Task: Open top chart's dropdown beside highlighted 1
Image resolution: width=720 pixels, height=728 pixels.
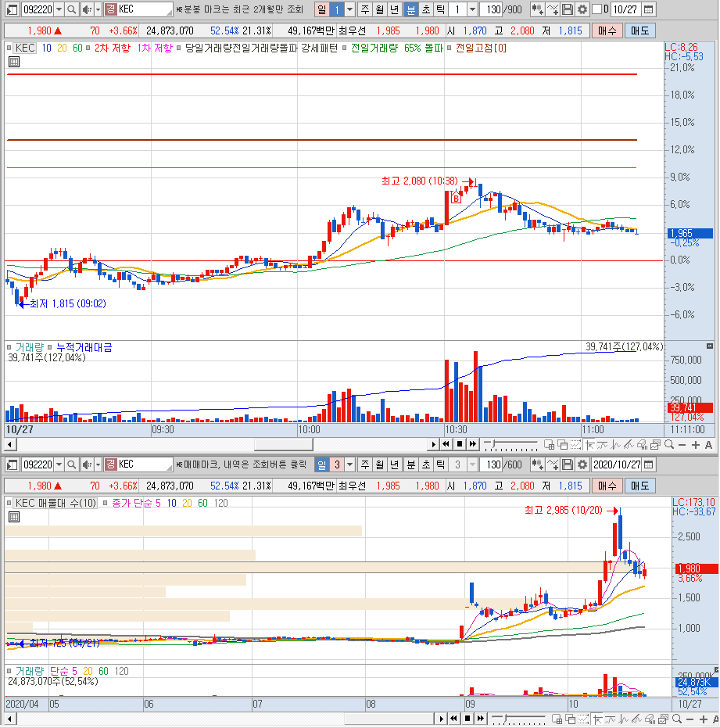Action: coord(350,9)
